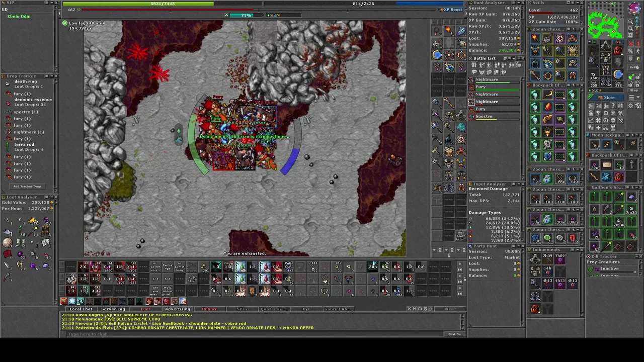Click the amulet equipment slot
Image resolution: width=644 pixels, height=362 pixels.
pyautogui.click(x=593, y=50)
